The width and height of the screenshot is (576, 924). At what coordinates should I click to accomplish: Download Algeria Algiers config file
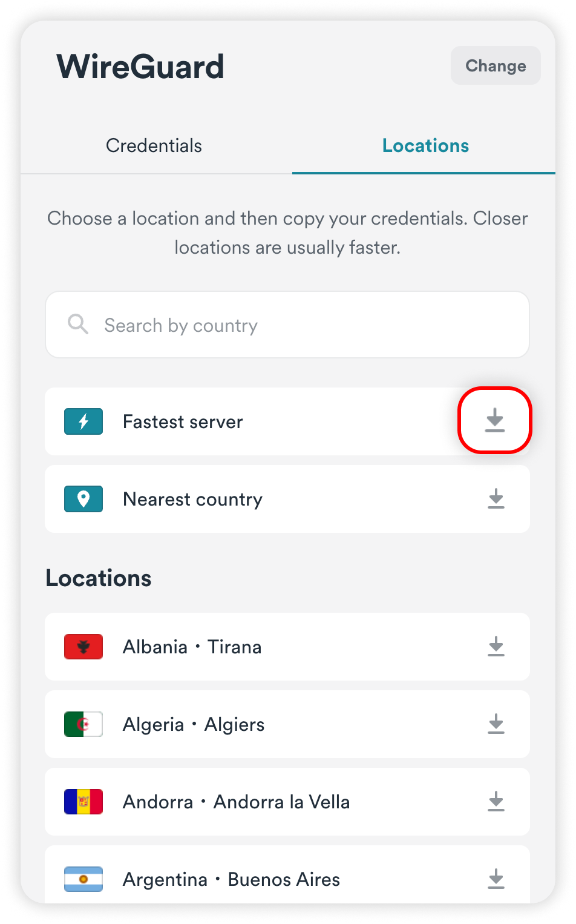click(496, 724)
